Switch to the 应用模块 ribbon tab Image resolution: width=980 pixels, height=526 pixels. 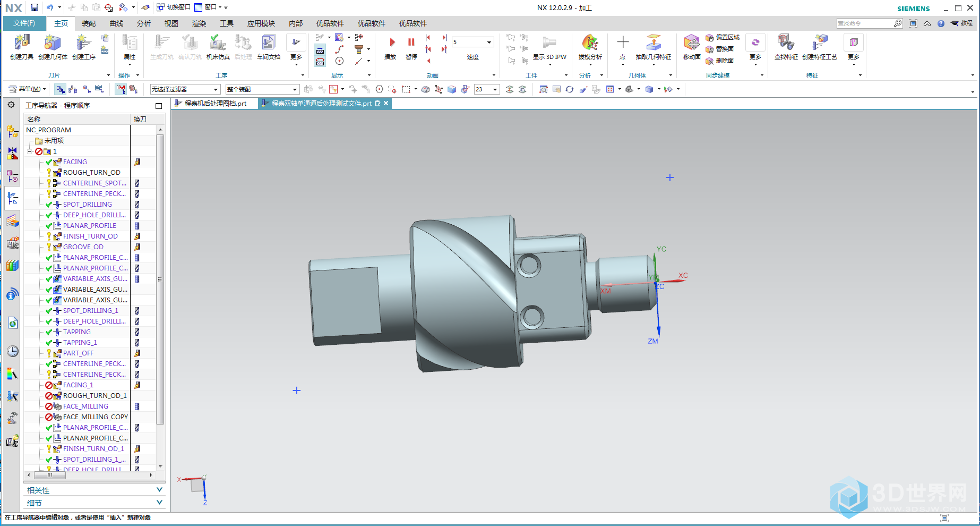[x=261, y=23]
